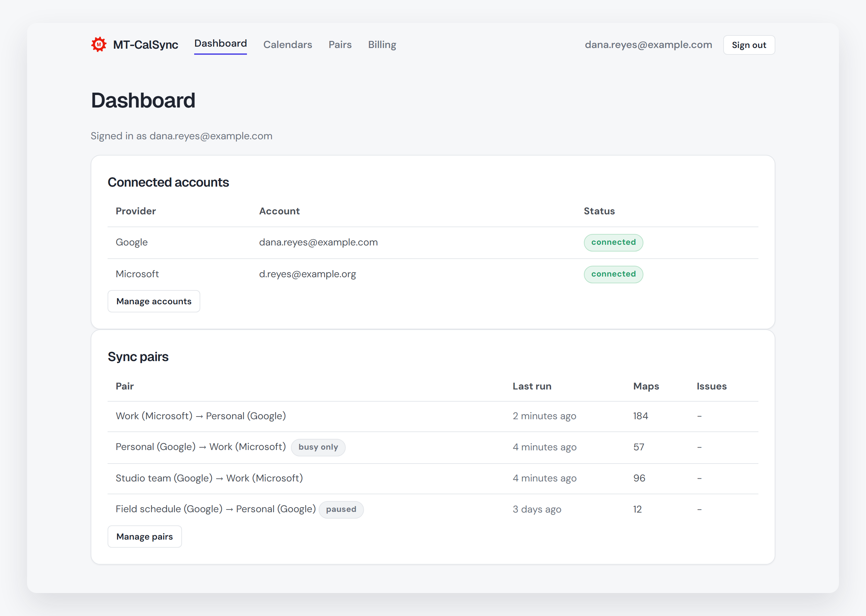Click the Provider column header
The height and width of the screenshot is (616, 866).
(135, 211)
